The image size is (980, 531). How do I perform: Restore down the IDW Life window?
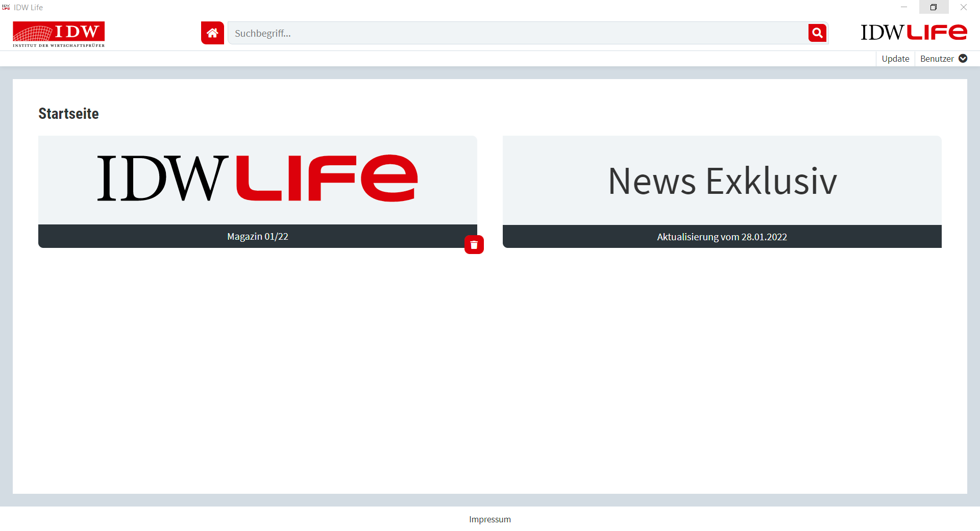(x=934, y=7)
